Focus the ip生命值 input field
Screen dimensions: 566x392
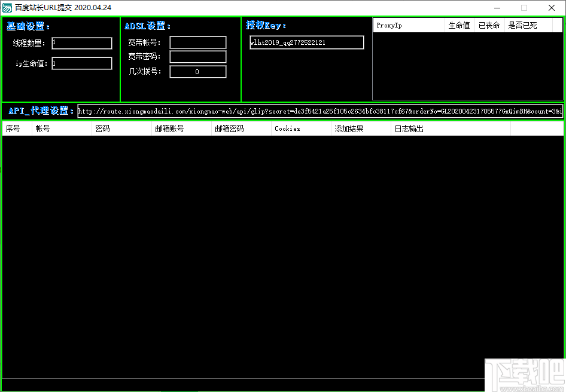pos(82,63)
